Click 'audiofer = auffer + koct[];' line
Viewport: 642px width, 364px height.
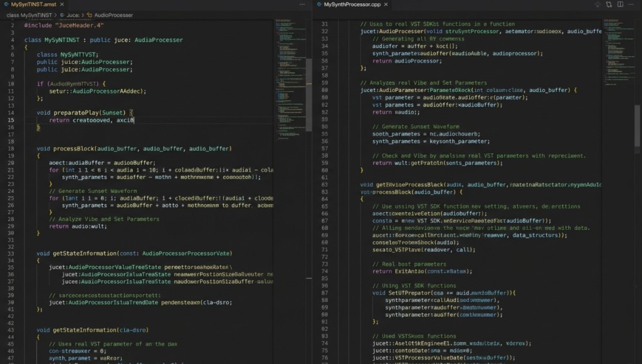coord(415,46)
